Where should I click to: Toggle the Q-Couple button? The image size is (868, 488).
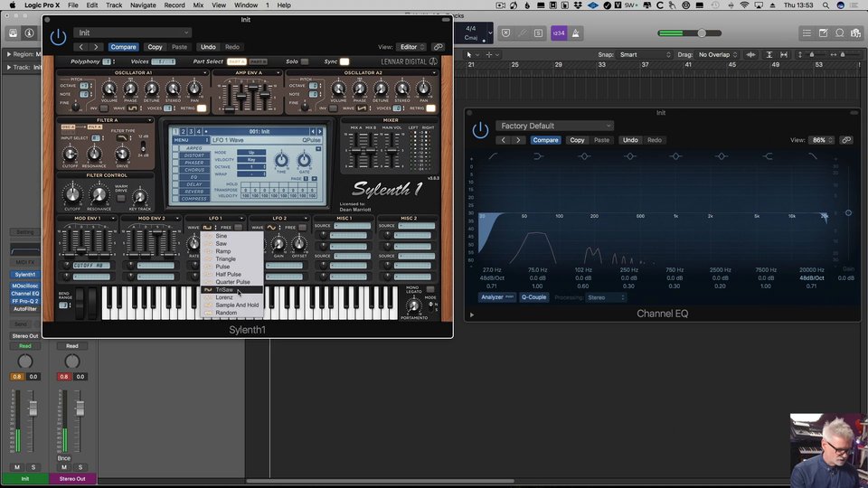click(533, 297)
